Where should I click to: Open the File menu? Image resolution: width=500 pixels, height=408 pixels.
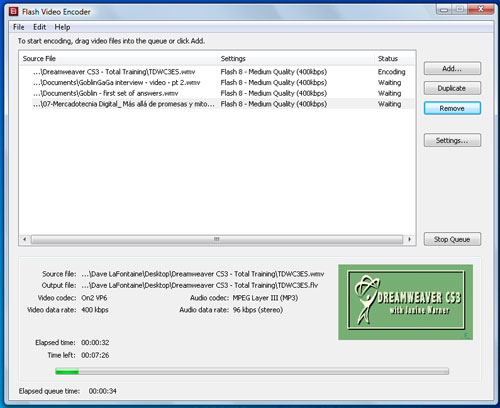19,27
